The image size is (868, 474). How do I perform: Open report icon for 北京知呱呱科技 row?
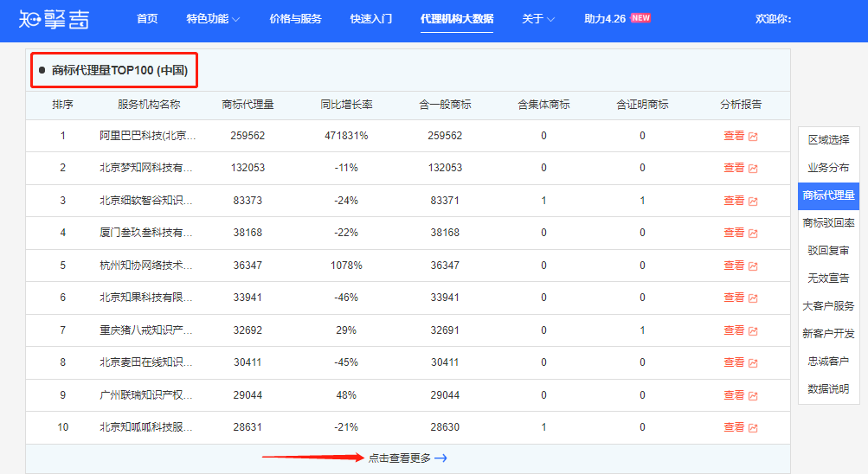coord(753,427)
